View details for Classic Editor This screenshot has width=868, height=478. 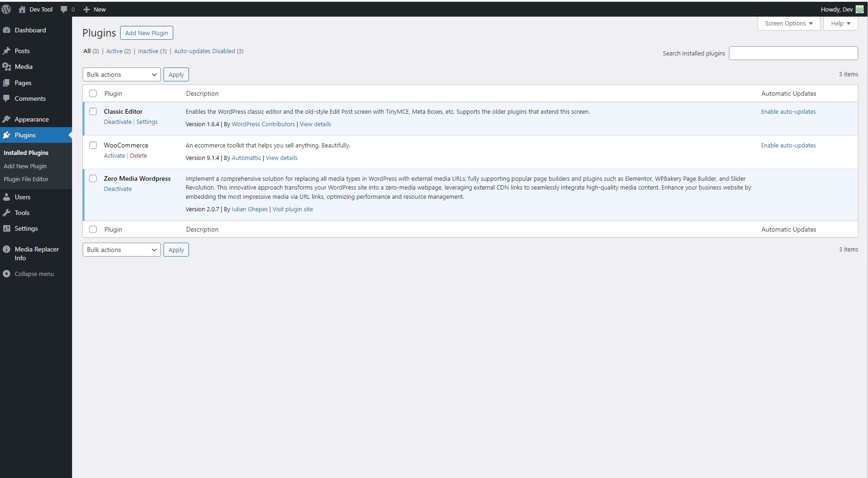coord(316,124)
